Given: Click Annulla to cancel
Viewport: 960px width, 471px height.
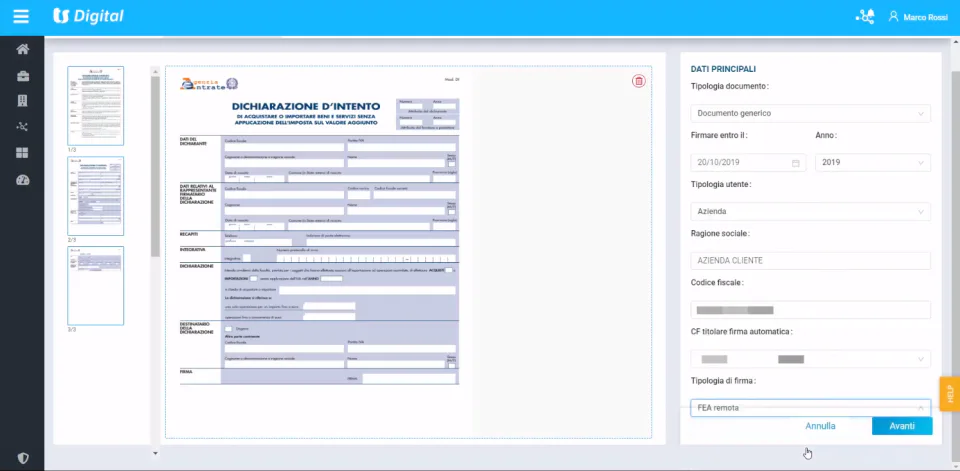Looking at the screenshot, I should [x=820, y=426].
